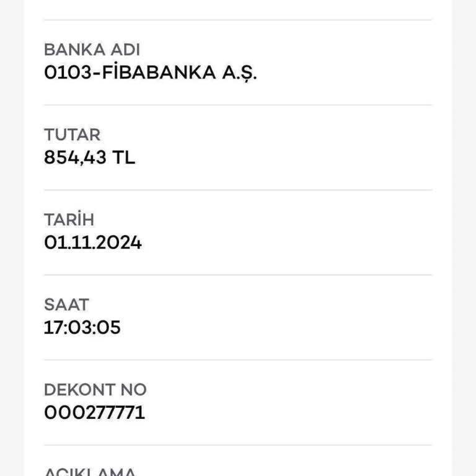Select the 854,43 amount value

(x=75, y=157)
